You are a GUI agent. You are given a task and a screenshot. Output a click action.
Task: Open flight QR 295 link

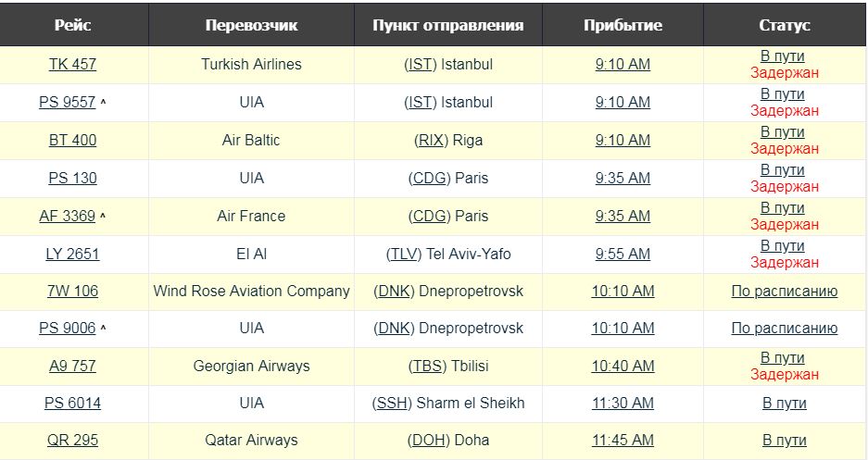72,440
